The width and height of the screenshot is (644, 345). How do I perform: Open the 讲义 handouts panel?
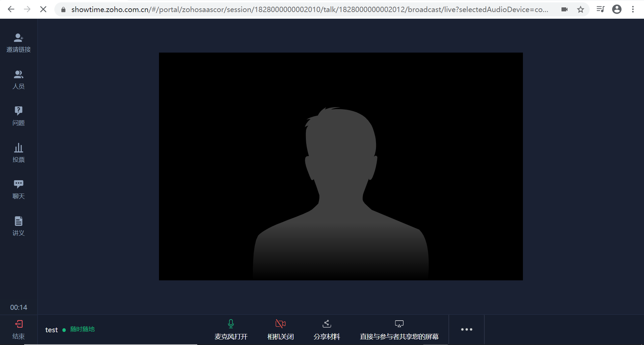pos(18,226)
